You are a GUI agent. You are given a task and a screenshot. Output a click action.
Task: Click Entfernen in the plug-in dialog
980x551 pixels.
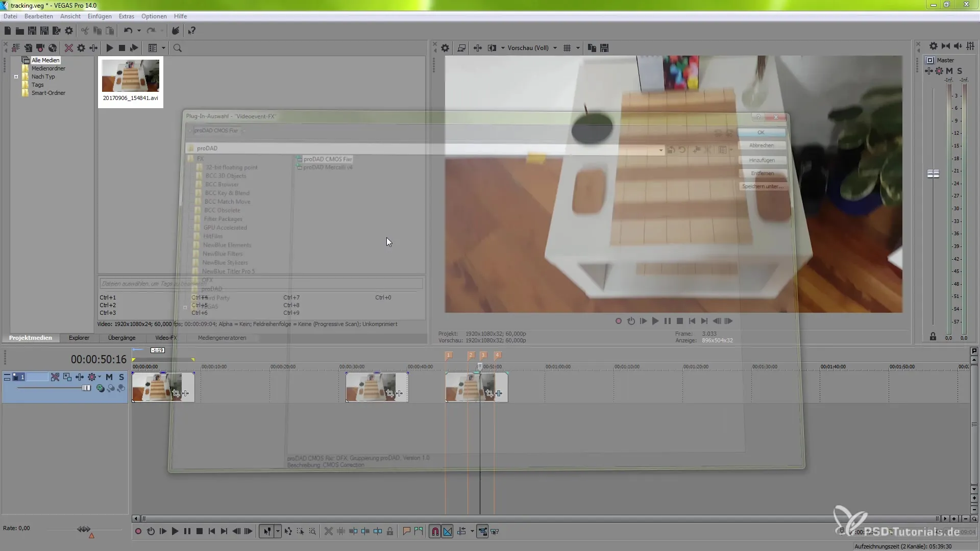pos(763,173)
